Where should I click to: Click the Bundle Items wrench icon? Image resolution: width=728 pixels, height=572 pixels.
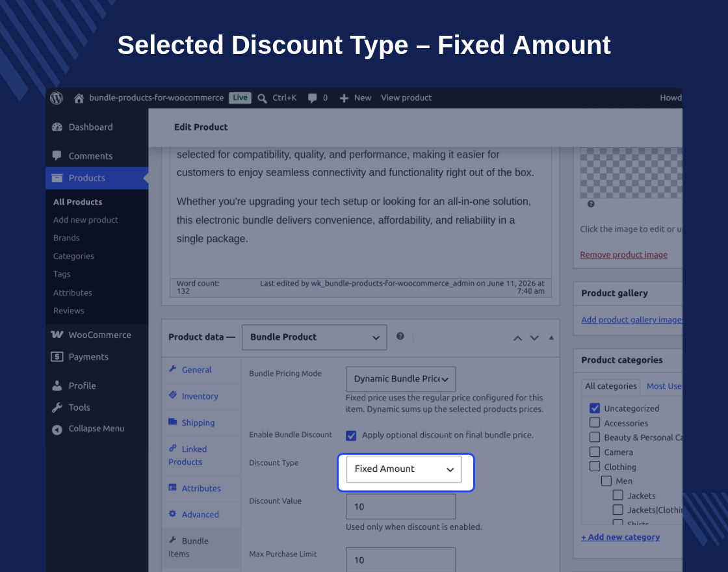[173, 540]
